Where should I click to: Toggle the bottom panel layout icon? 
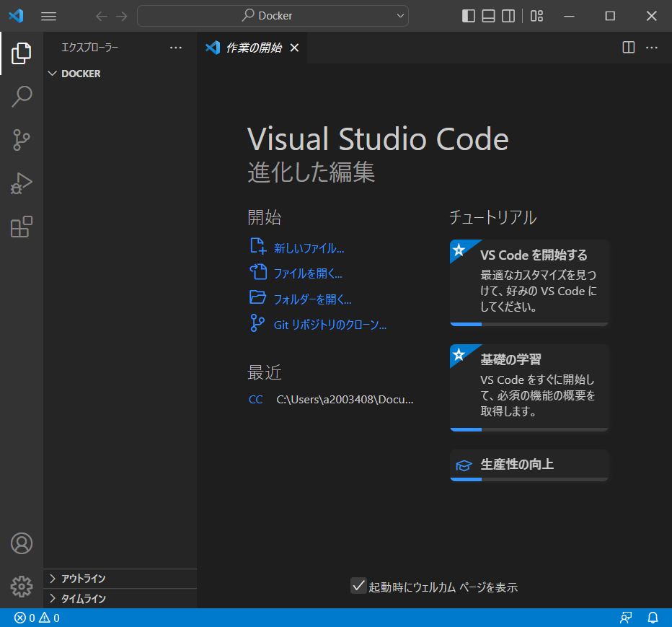[x=489, y=17]
